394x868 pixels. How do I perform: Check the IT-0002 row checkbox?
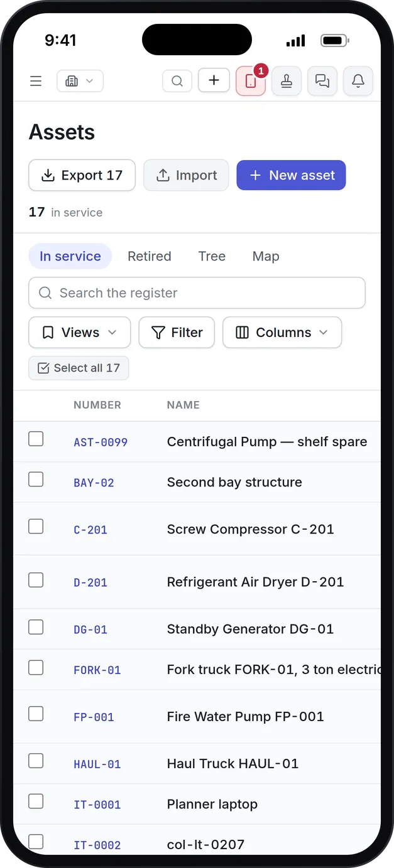click(x=36, y=842)
